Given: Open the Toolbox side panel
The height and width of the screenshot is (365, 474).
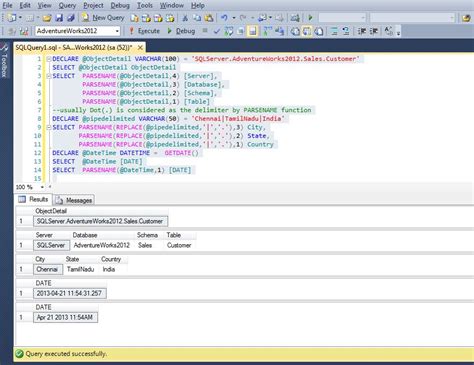Looking at the screenshot, I should [x=4, y=61].
